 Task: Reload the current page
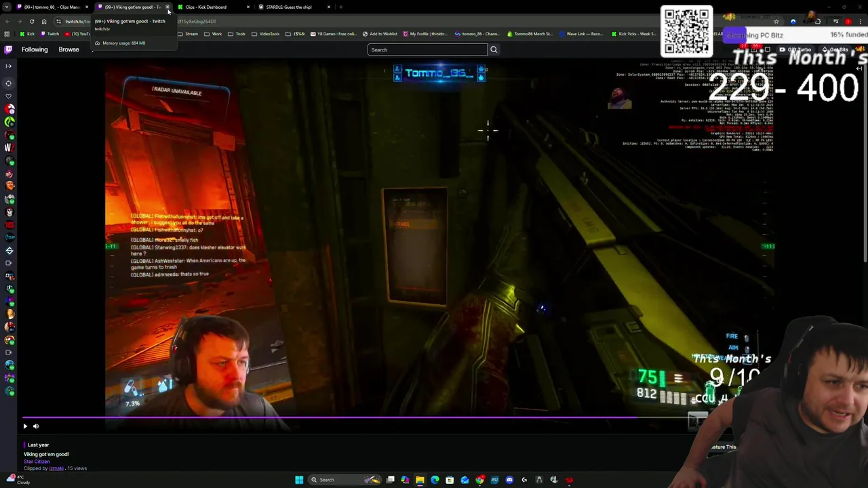(x=31, y=21)
